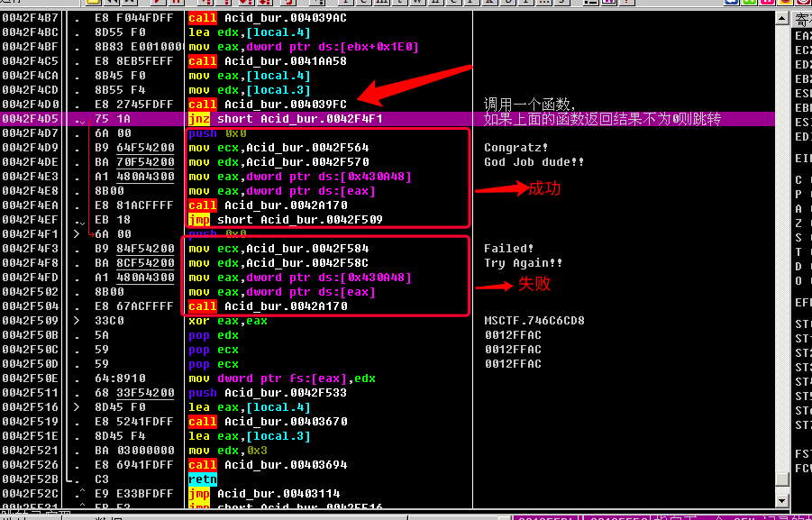Select mov ecx,Acid_bur.0042F584

[x=278, y=249]
